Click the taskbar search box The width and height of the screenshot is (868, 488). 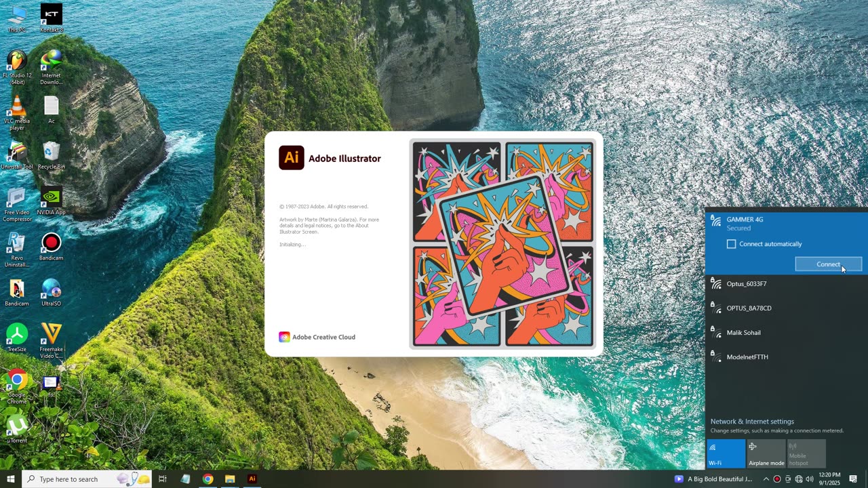(87, 479)
